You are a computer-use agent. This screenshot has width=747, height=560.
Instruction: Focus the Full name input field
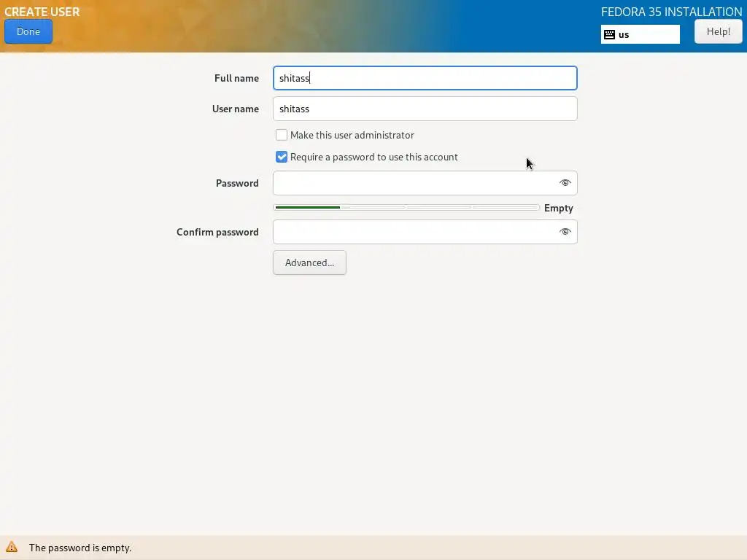tap(425, 78)
